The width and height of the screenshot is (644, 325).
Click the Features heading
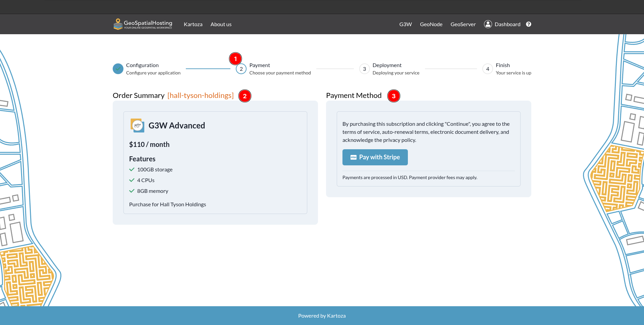pyautogui.click(x=142, y=159)
